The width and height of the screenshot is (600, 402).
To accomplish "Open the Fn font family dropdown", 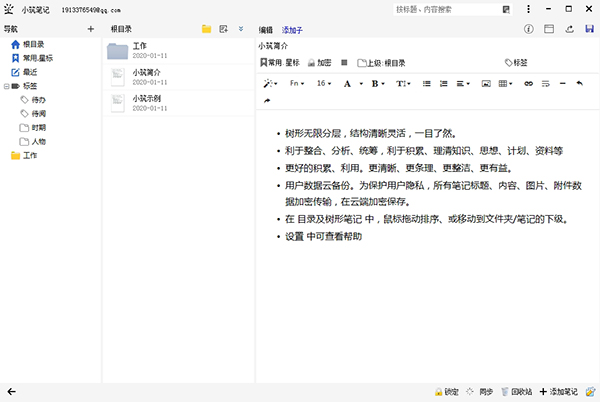I will (298, 84).
